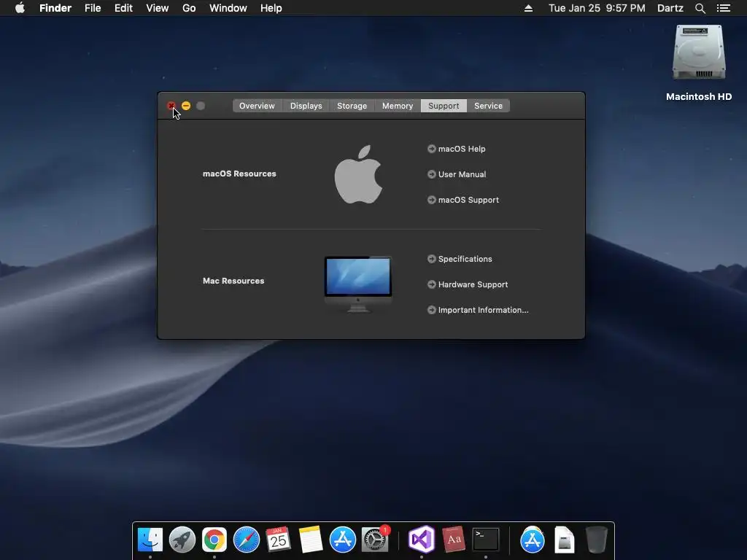This screenshot has height=560, width=747.
Task: Open the Trash in dock
Action: click(596, 540)
